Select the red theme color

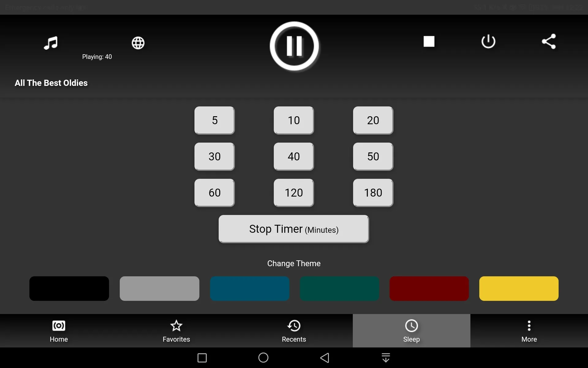[x=428, y=288]
